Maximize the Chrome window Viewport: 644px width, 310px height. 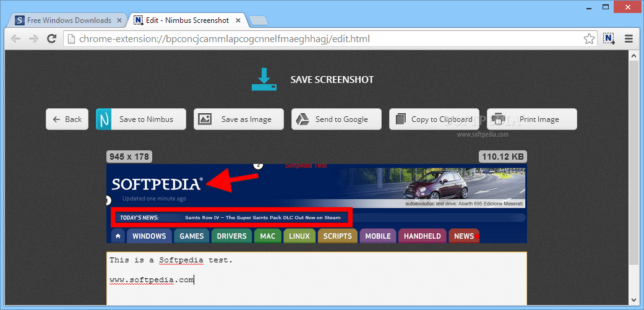(606, 7)
